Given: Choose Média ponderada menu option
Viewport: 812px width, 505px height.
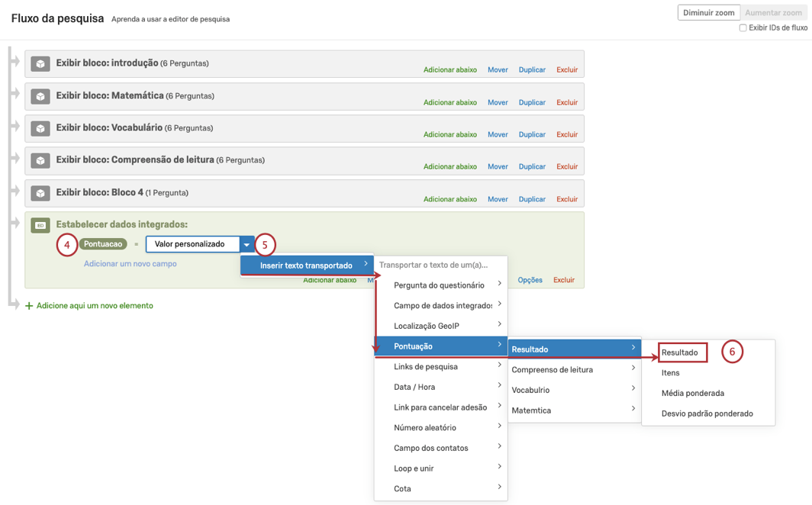Looking at the screenshot, I should coord(692,394).
